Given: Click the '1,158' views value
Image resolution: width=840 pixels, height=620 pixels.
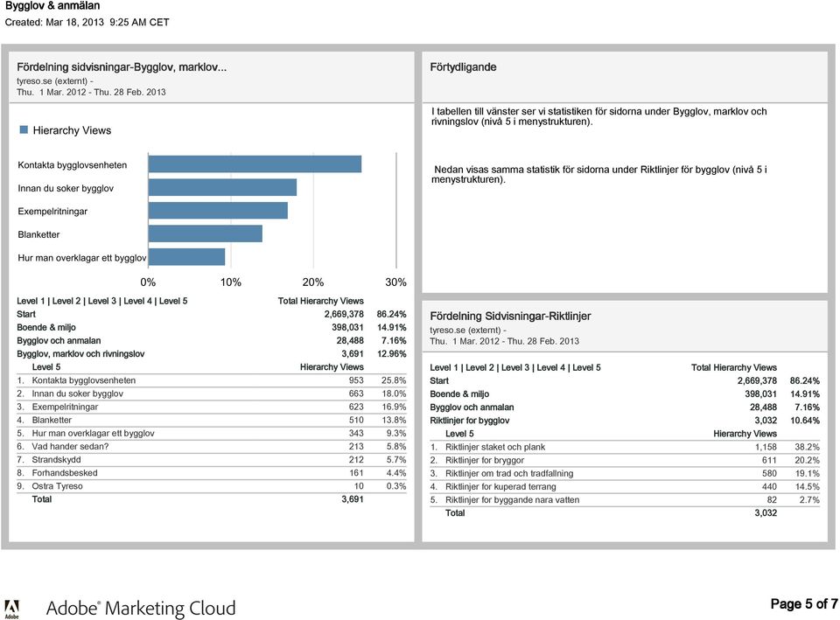Looking at the screenshot, I should tap(766, 447).
